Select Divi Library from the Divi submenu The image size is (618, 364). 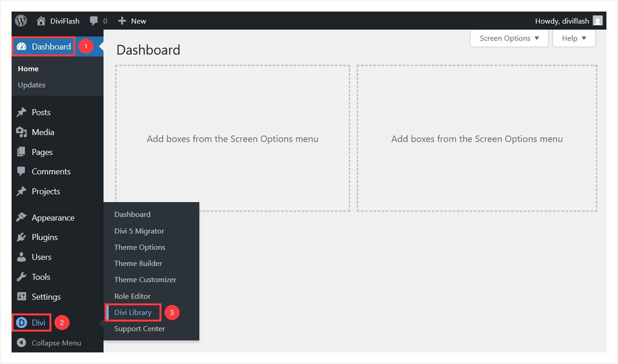pos(132,312)
